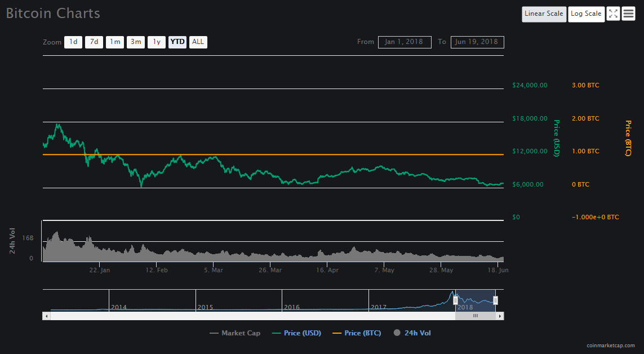The width and height of the screenshot is (644, 354).
Task: Click the 18. Jun date label
Action: (498, 270)
